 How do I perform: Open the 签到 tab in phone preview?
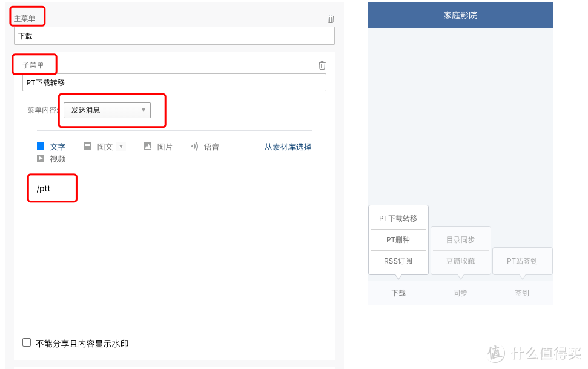[x=522, y=293]
